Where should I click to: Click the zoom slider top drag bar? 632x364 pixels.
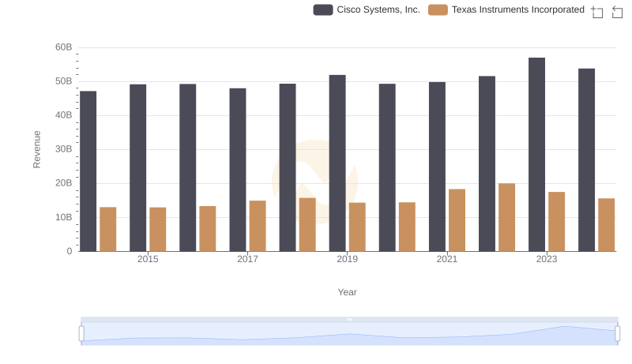(x=349, y=319)
